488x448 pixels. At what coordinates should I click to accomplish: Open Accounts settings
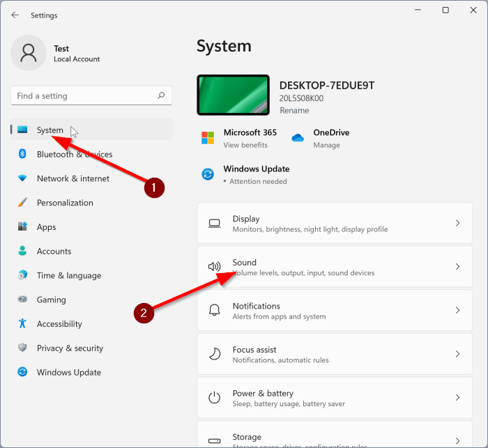point(91,251)
